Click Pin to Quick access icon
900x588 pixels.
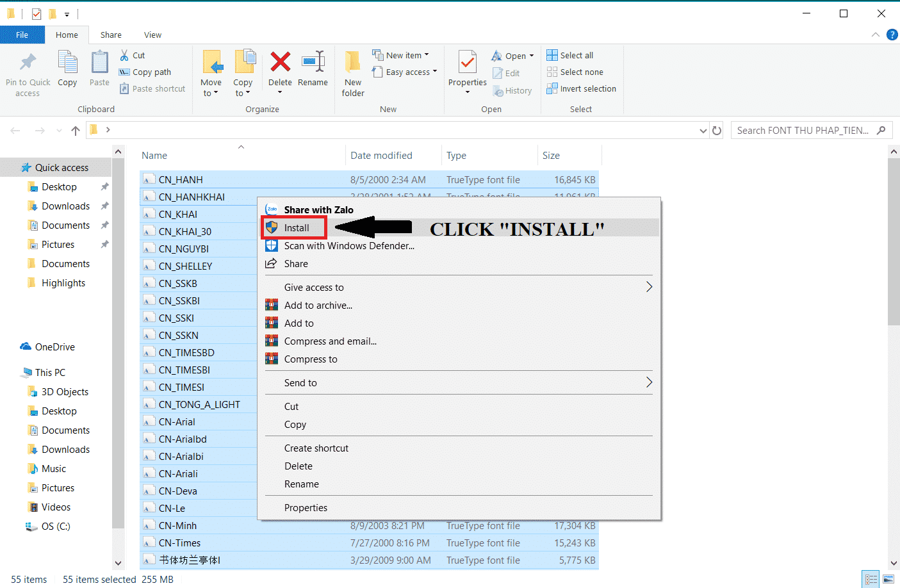pyautogui.click(x=28, y=62)
